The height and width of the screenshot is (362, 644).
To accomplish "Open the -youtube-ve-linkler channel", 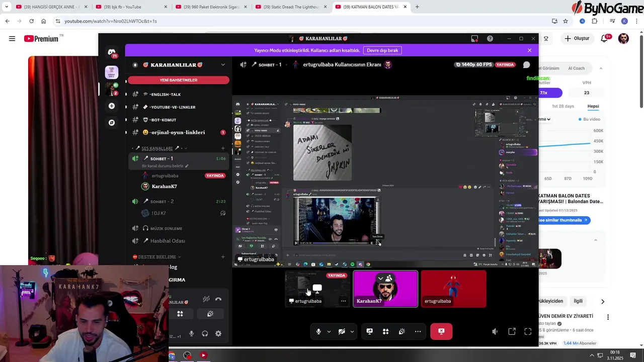I will coord(178,107).
